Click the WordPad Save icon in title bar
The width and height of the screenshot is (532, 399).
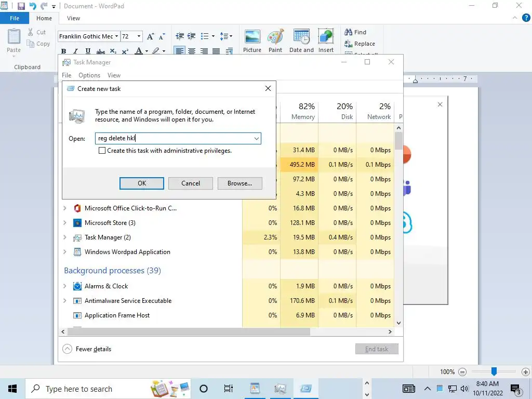tap(21, 6)
